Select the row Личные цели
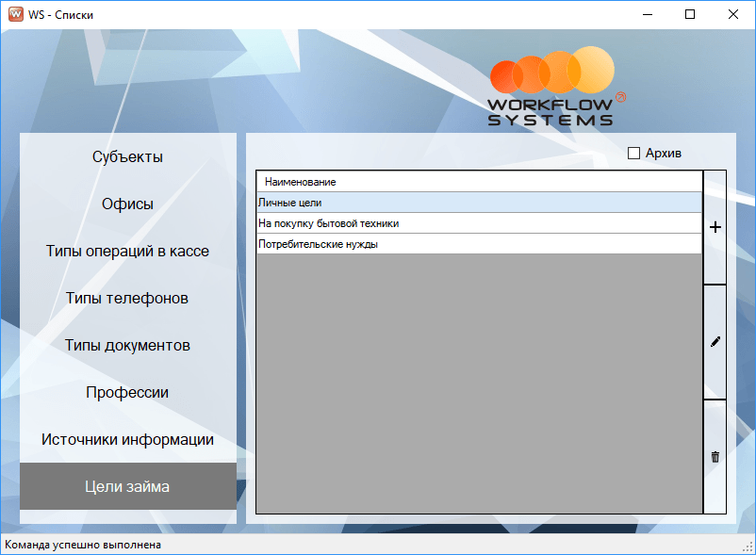 tap(479, 203)
